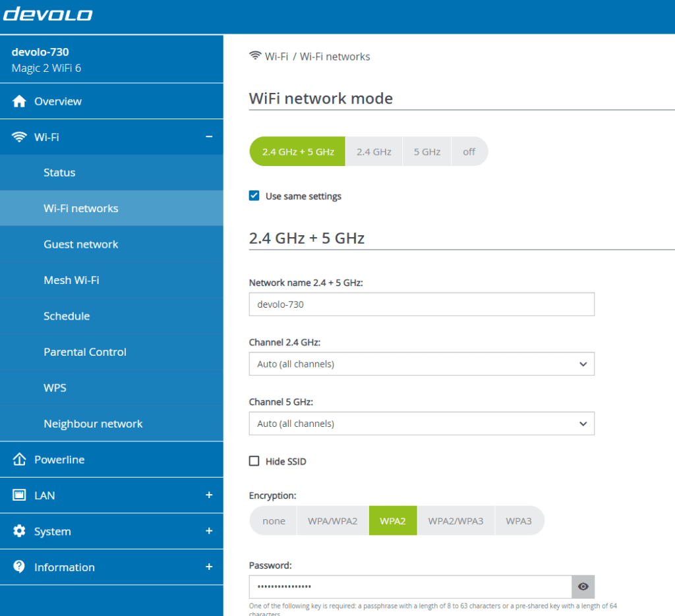Select WPA3 encryption
This screenshot has width=675, height=616.
point(519,520)
